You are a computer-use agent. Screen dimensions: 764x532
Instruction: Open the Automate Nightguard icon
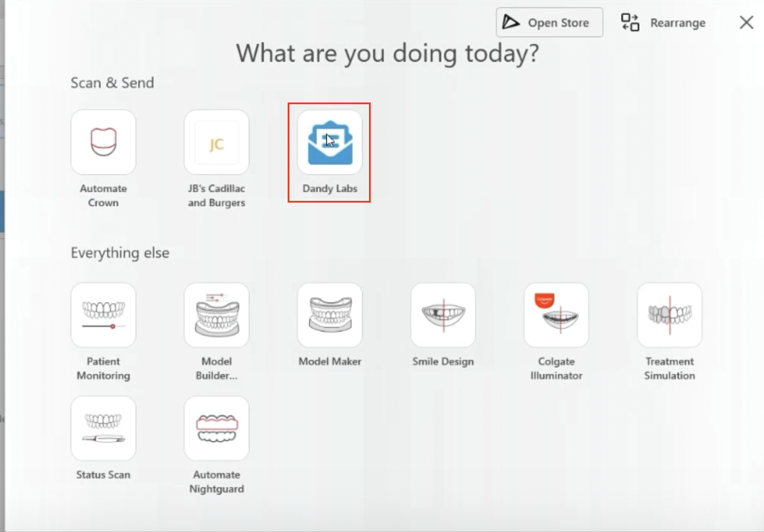217,428
